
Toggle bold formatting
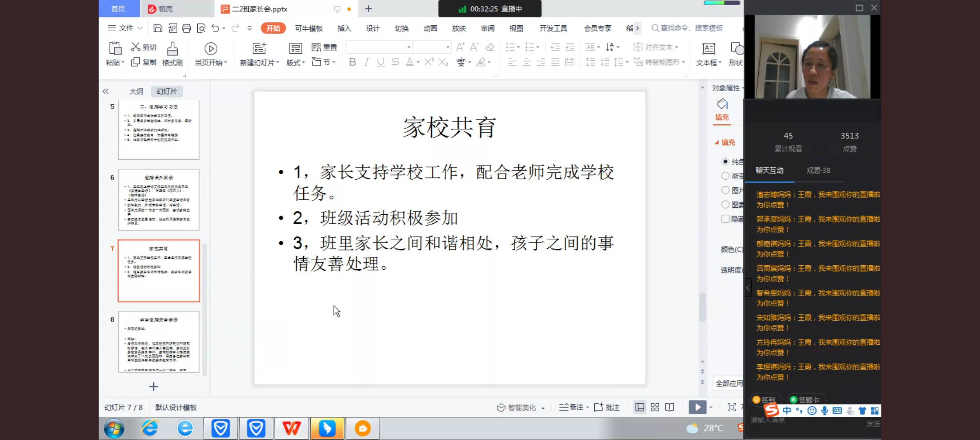point(352,62)
